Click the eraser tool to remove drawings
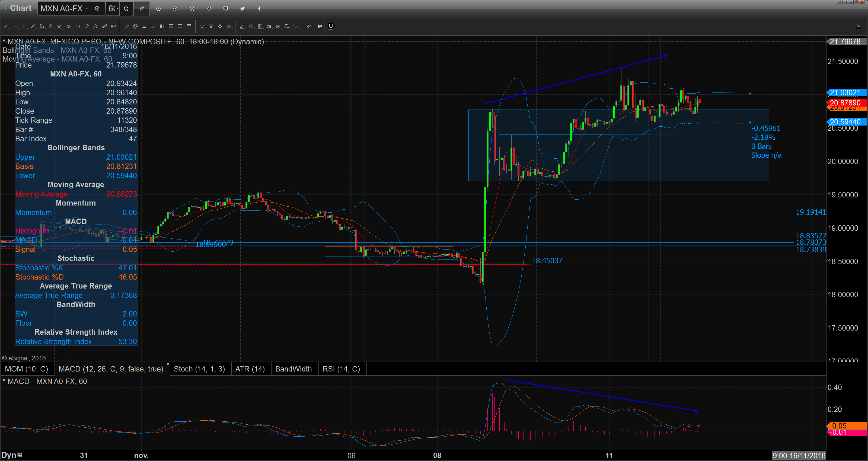Screen dimensions: 868x461 pos(308,26)
